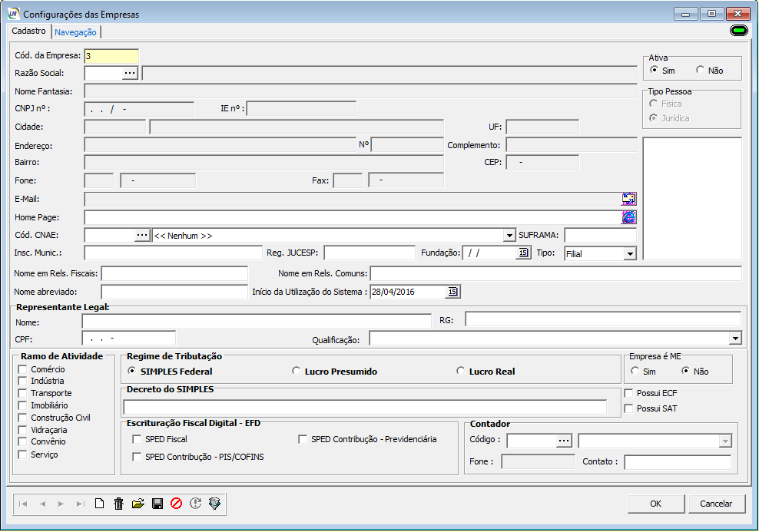This screenshot has height=532, width=759.
Task: Check the SPED Fiscal box
Action: coord(137,439)
